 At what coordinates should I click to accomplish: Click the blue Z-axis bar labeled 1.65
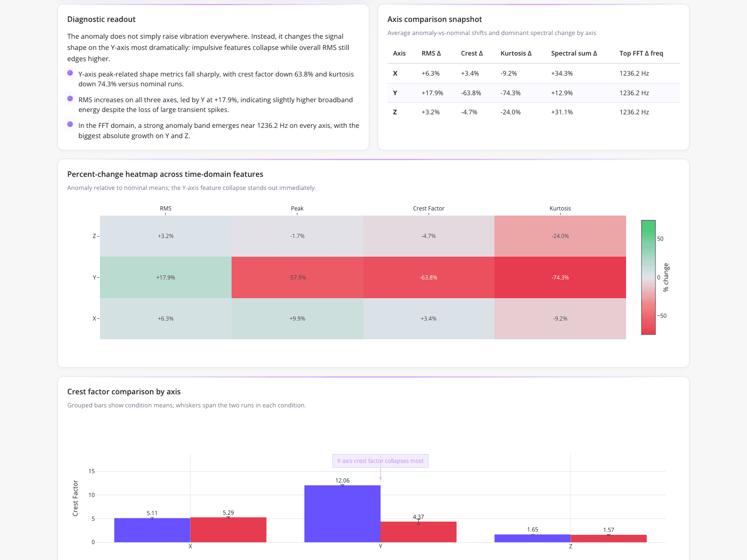tap(533, 539)
